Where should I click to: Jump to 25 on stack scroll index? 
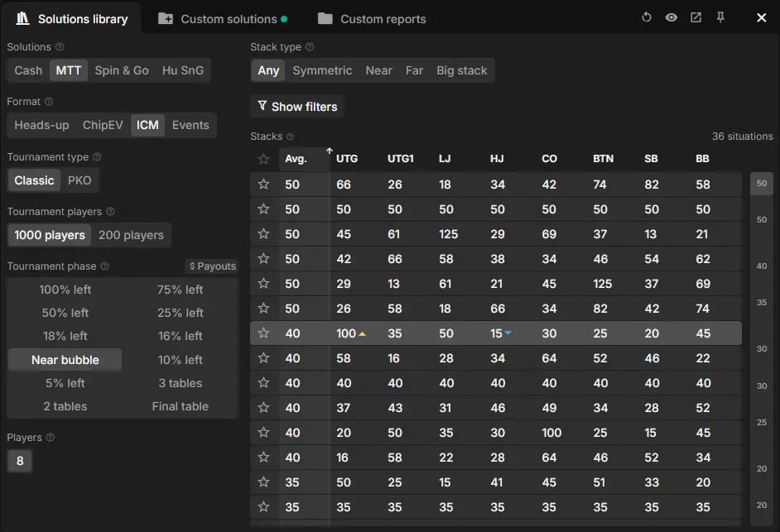pyautogui.click(x=762, y=422)
